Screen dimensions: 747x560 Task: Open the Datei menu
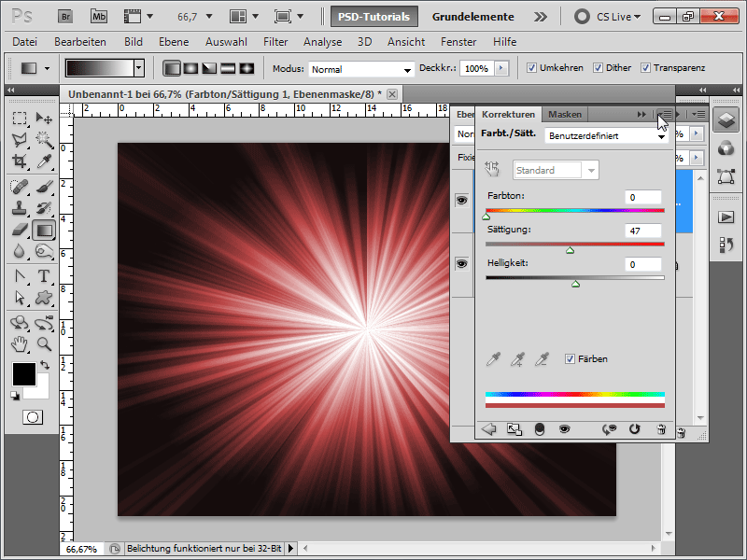coord(25,42)
